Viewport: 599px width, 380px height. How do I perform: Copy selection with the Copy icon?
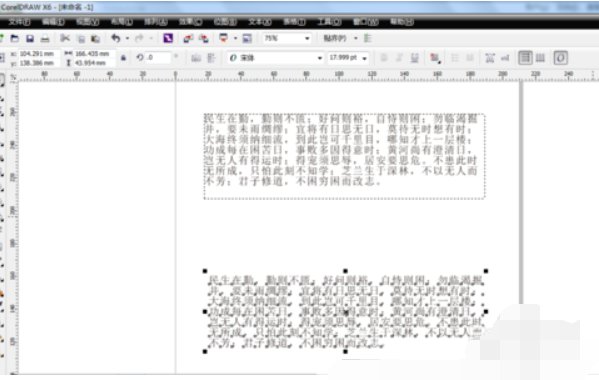tap(81, 39)
